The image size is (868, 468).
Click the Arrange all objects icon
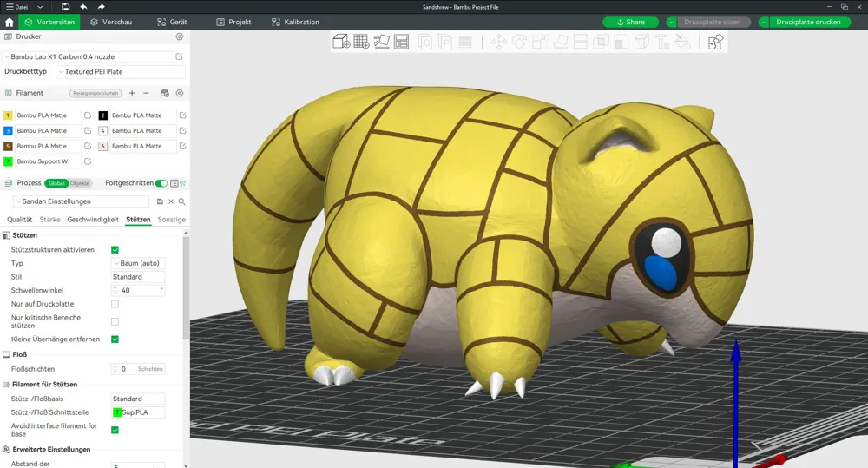(x=401, y=42)
